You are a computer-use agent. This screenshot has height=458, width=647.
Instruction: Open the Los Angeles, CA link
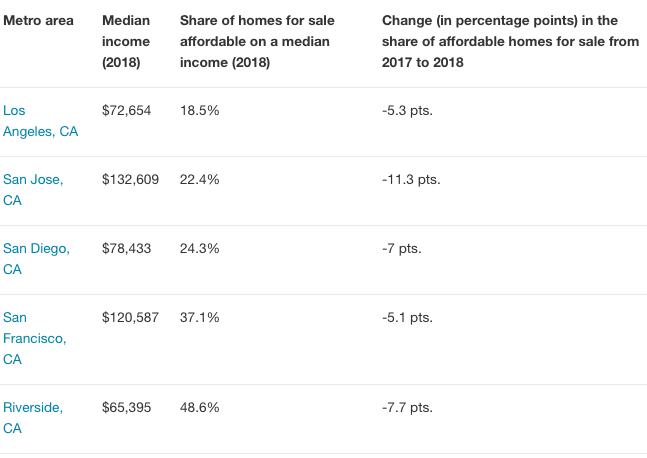(x=41, y=120)
